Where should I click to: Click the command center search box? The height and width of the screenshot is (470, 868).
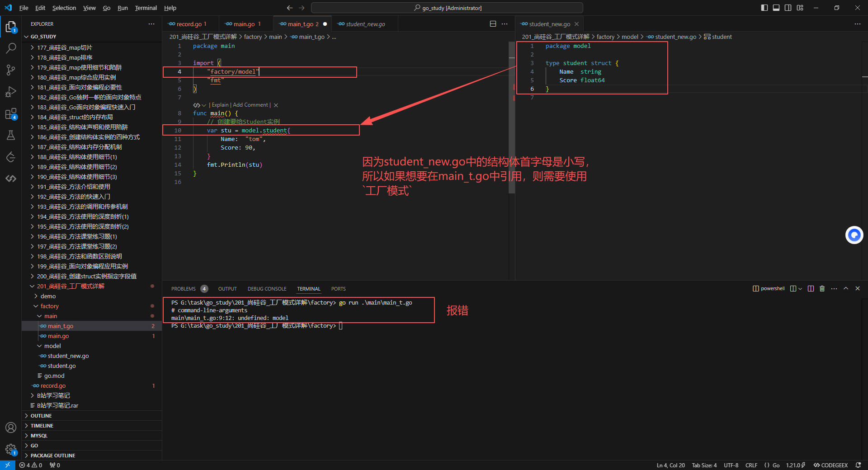[447, 8]
